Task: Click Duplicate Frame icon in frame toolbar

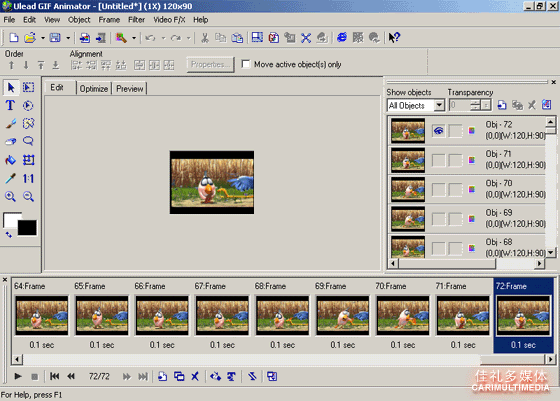Action: tap(179, 376)
